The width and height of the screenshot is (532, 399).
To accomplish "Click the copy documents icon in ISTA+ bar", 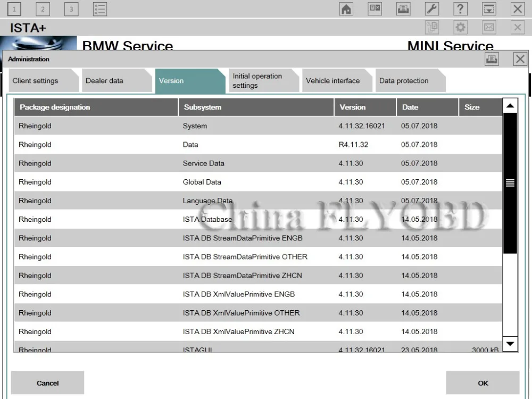I will [432, 27].
